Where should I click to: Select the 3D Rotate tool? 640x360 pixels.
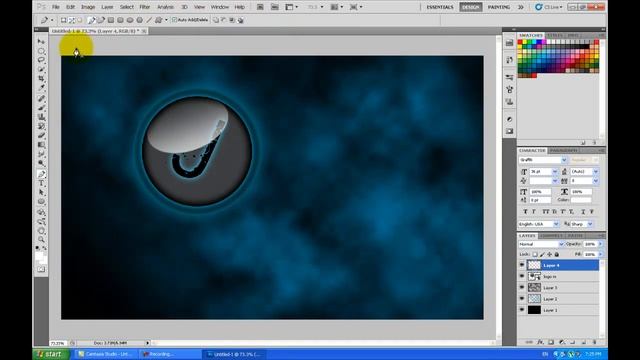(41, 213)
